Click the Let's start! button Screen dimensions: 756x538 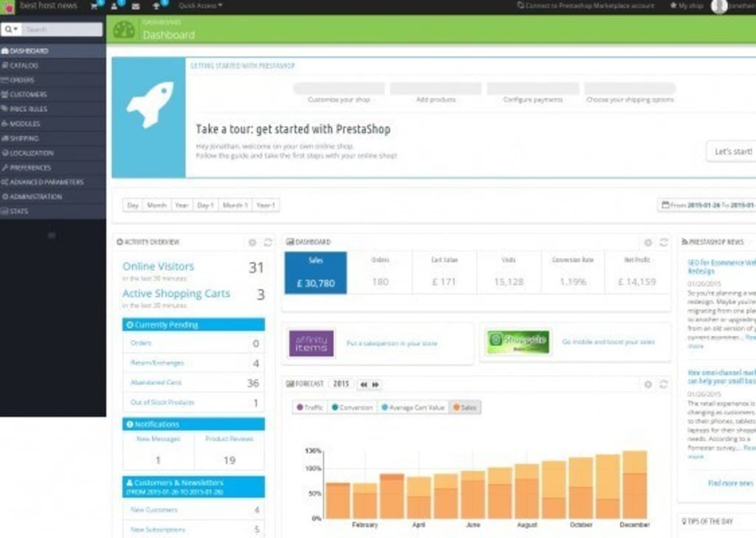pos(732,151)
